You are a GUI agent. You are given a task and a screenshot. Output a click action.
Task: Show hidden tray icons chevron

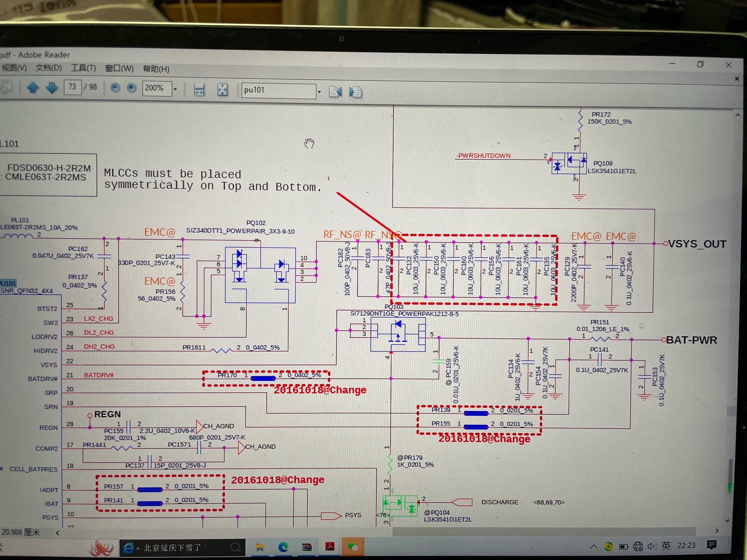coord(594,546)
